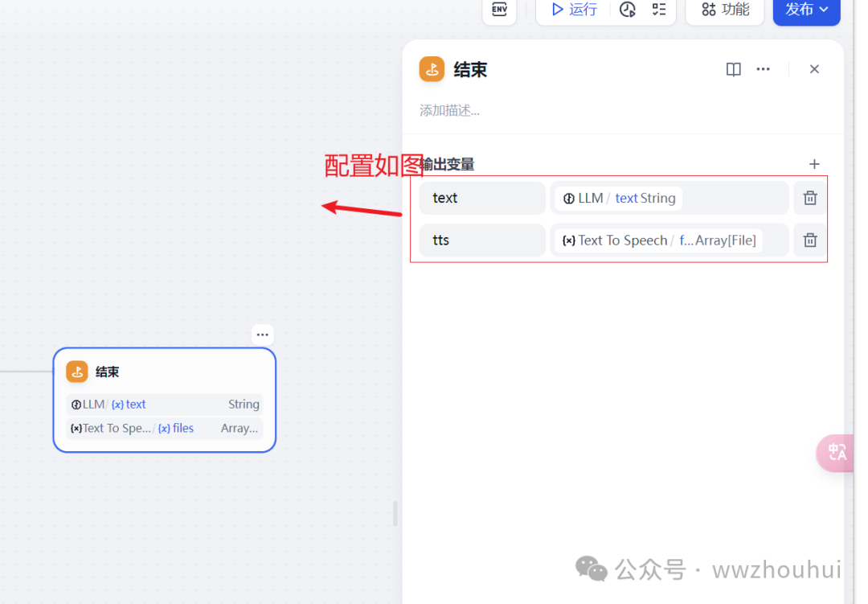Open the checklist icon in the toolbar
This screenshot has height=604, width=868.
pyautogui.click(x=659, y=10)
